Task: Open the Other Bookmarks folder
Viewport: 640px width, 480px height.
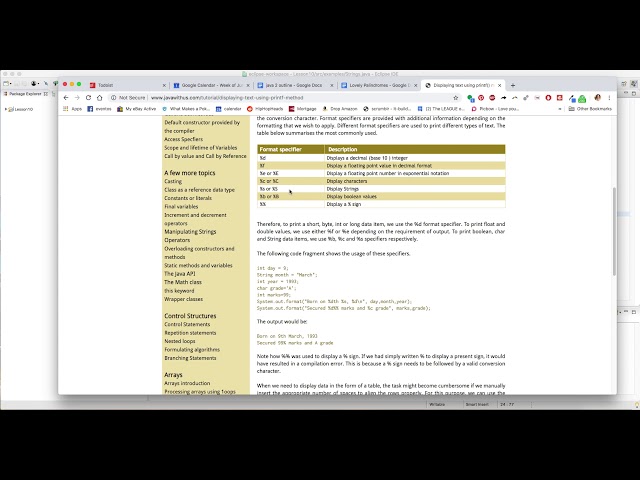Action: click(x=590, y=109)
